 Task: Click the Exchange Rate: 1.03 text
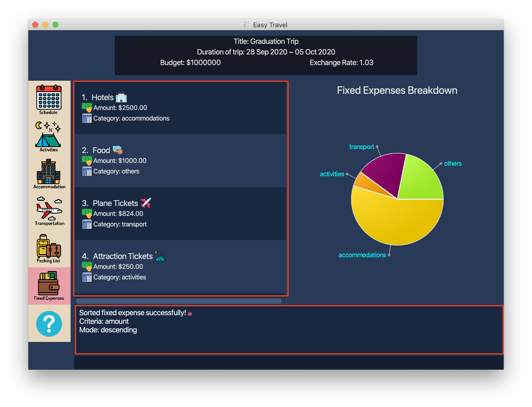(x=341, y=62)
